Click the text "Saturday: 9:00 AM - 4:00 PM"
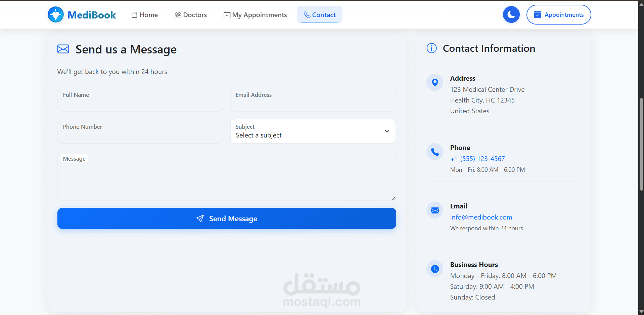Screen dimensions: 644x315 pos(492,286)
